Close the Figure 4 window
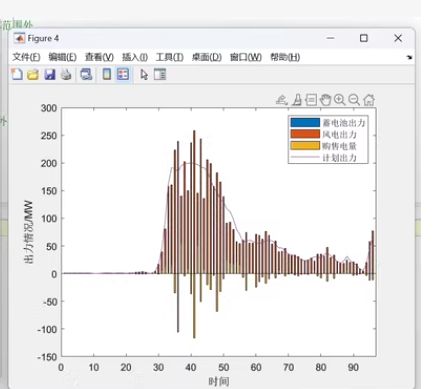Screen dimensions: 434x389 point(398,38)
